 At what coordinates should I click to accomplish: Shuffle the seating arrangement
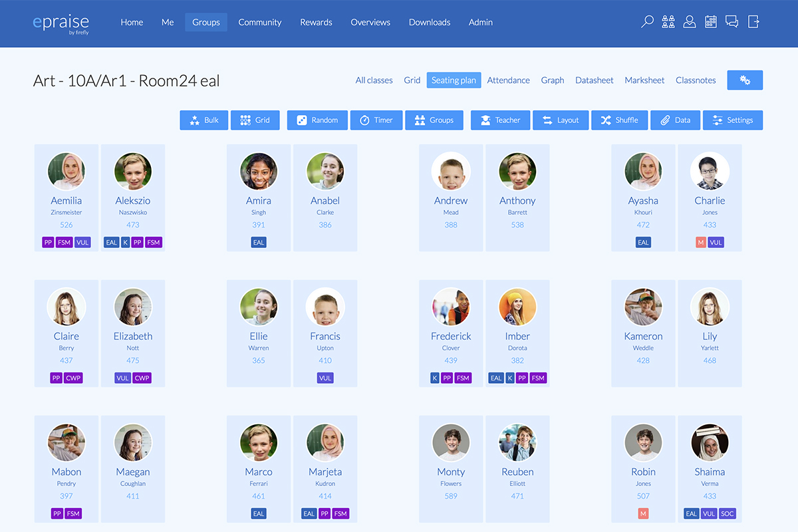click(619, 120)
